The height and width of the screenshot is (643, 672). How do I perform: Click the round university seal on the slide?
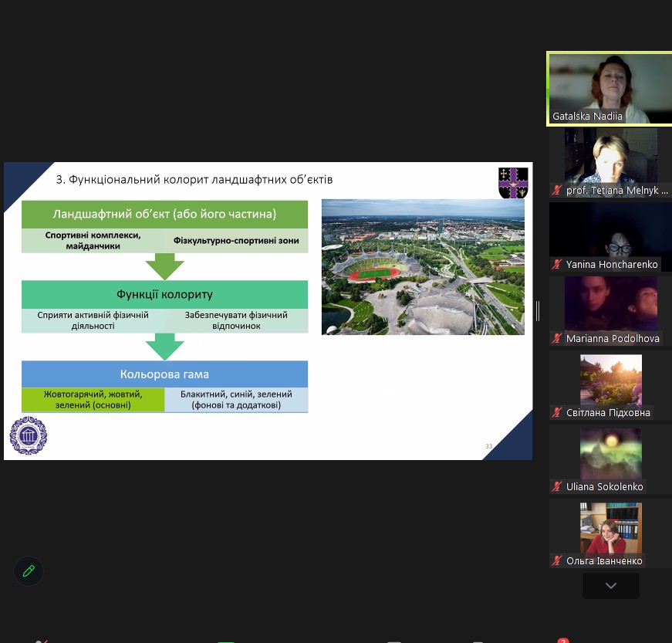(29, 435)
